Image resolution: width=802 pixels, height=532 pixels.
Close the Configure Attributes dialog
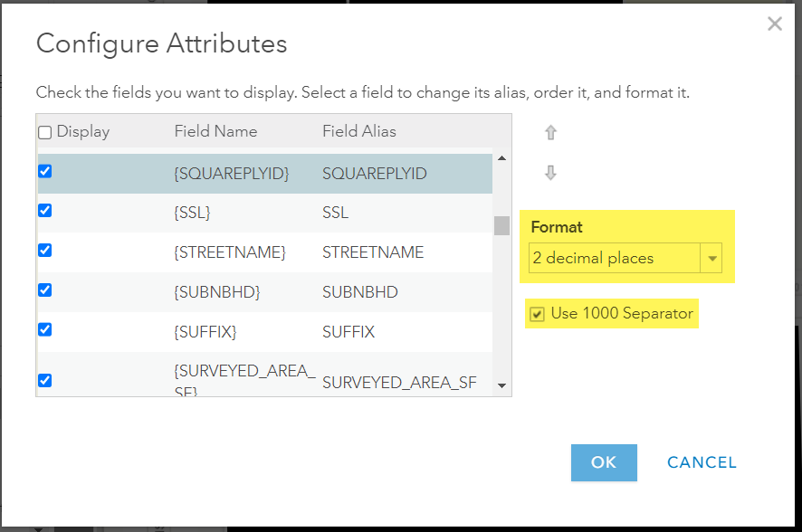pyautogui.click(x=775, y=24)
